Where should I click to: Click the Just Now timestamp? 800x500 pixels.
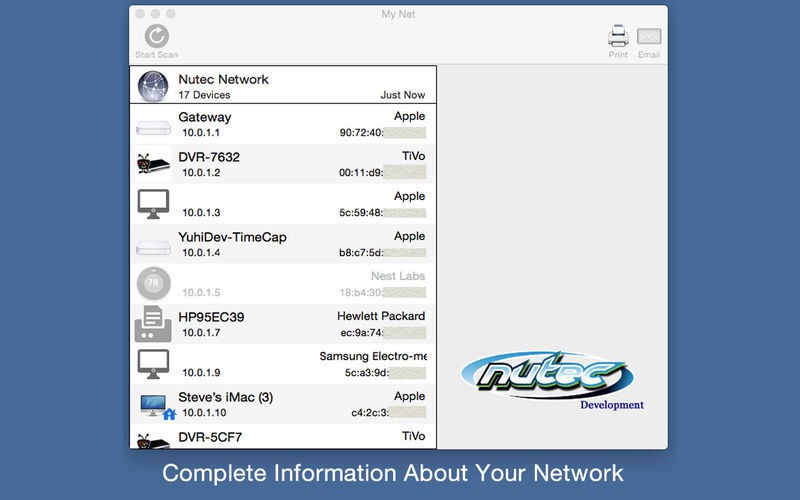coord(403,95)
